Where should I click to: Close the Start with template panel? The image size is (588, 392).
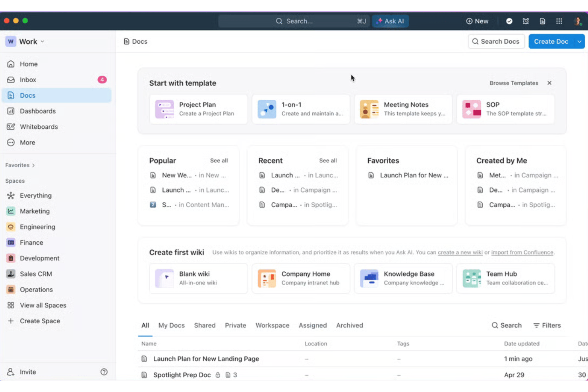point(549,83)
